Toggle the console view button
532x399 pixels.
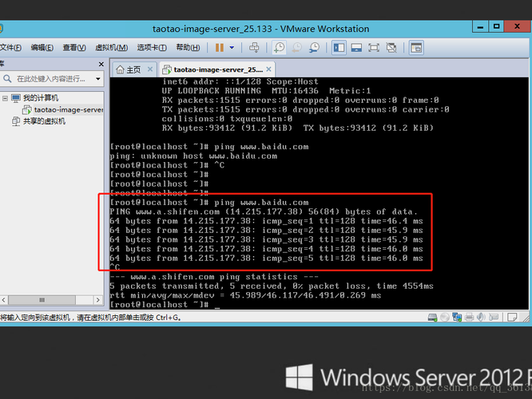point(416,48)
